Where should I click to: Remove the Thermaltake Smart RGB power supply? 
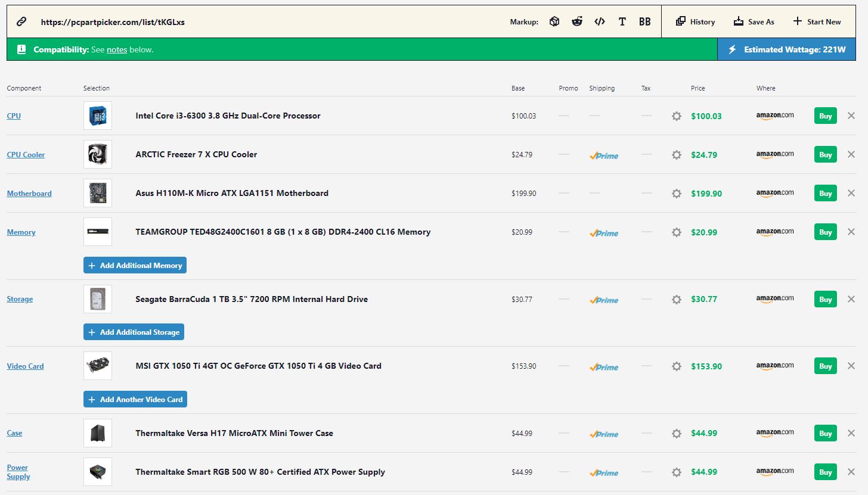(851, 472)
